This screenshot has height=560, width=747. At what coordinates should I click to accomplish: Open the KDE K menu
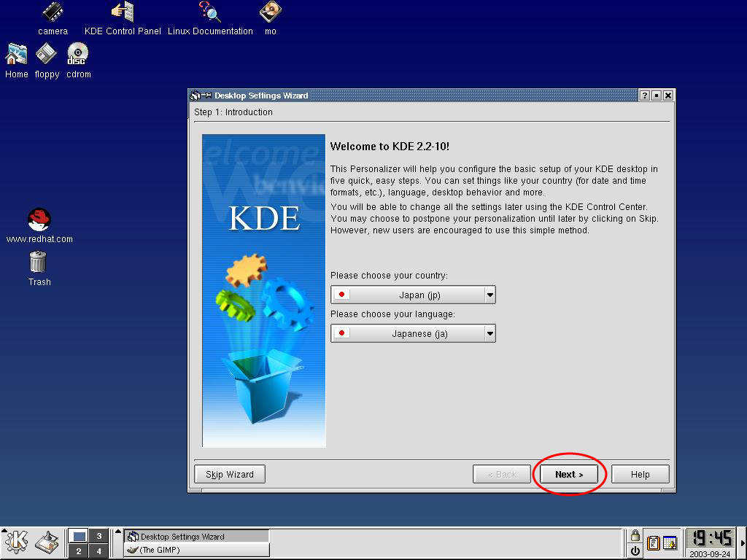(16, 542)
